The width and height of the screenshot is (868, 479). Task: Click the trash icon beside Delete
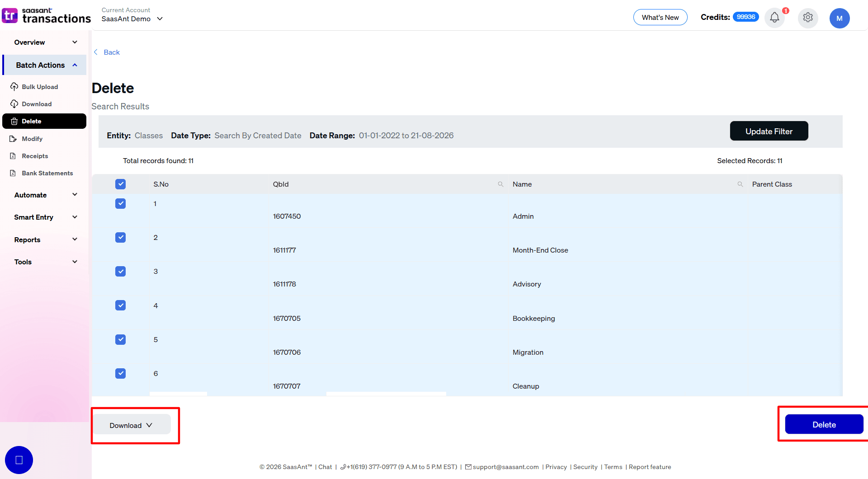pyautogui.click(x=14, y=121)
